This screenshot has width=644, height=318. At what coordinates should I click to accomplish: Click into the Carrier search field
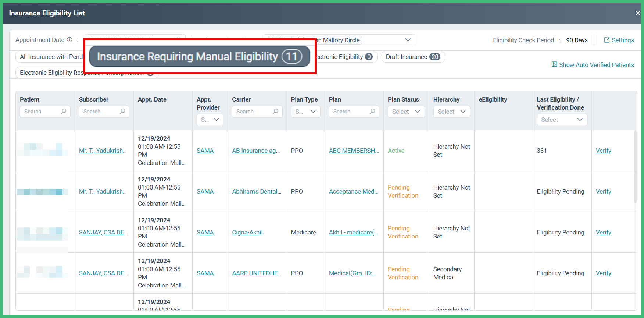[257, 112]
